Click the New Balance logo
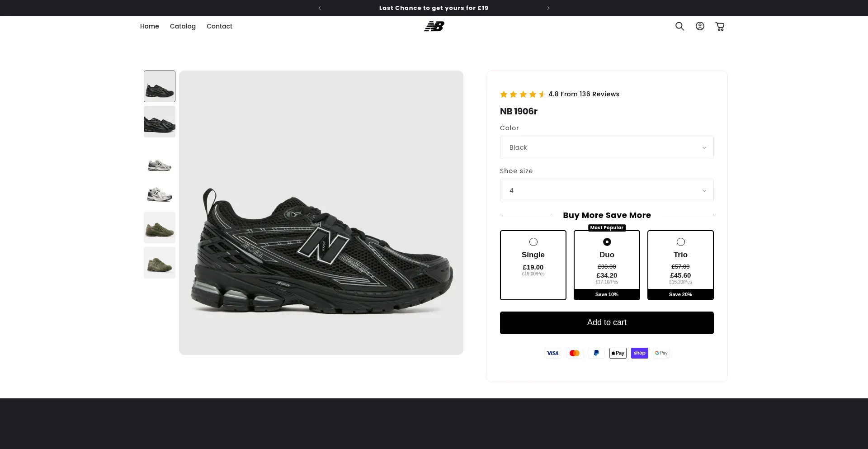This screenshot has height=449, width=868. click(x=434, y=27)
